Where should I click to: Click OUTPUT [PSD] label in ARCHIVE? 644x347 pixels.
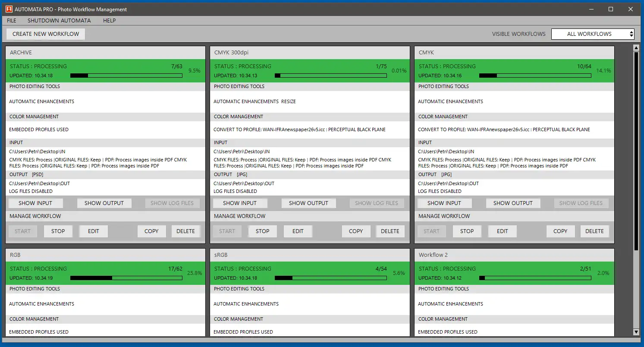tap(26, 175)
